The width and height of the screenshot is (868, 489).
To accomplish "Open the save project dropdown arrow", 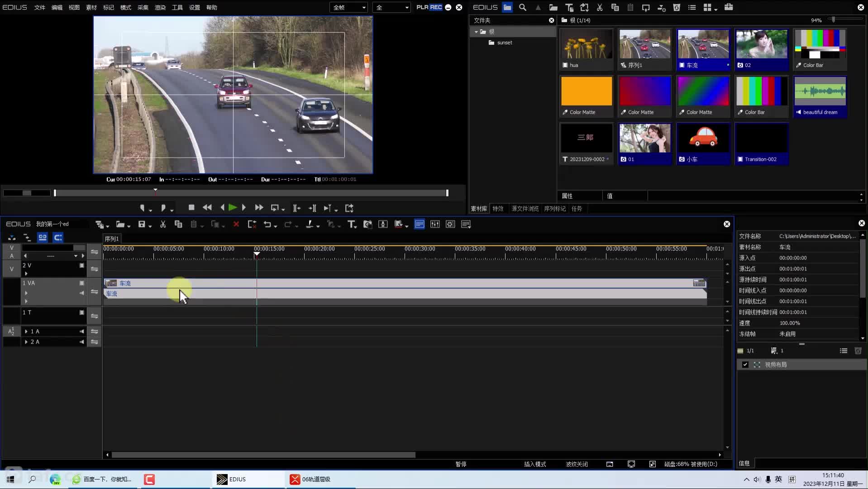I will pos(150,225).
